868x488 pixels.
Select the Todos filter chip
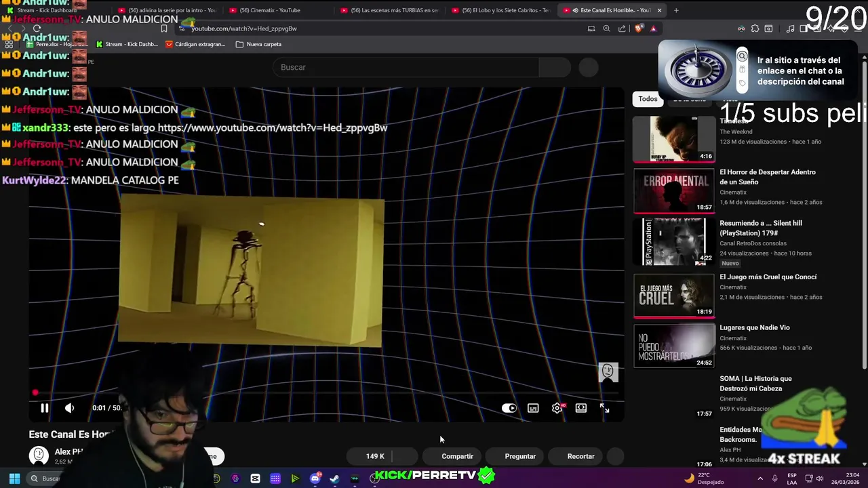point(648,99)
